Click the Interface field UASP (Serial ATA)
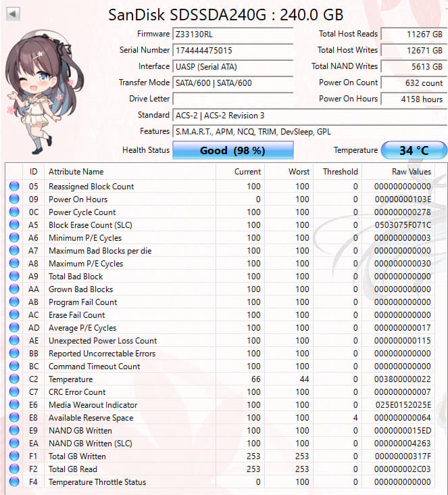 (x=233, y=67)
